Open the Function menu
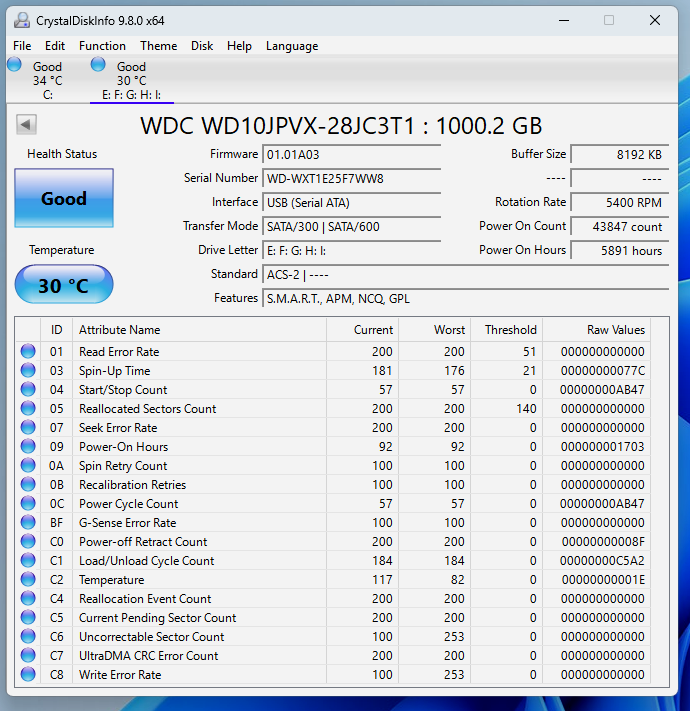Image resolution: width=690 pixels, height=711 pixels. 102,46
